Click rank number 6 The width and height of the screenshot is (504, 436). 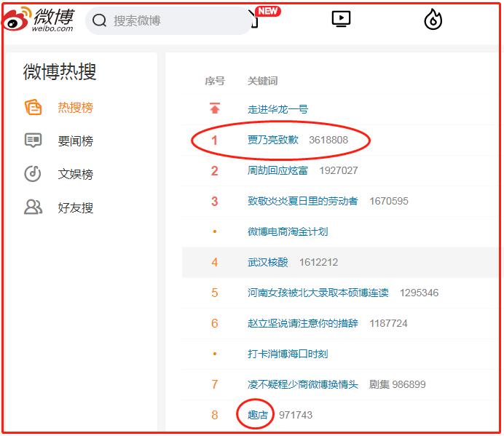click(x=214, y=323)
